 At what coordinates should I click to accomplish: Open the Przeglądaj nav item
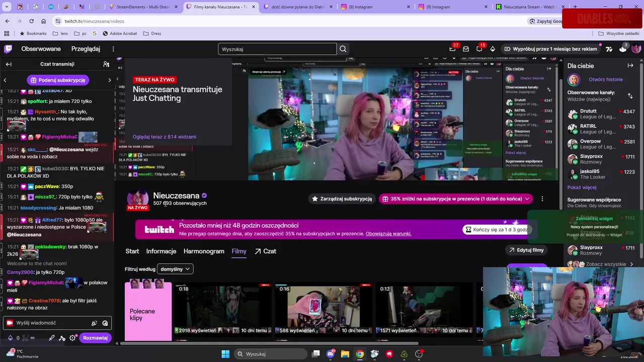pos(86,49)
